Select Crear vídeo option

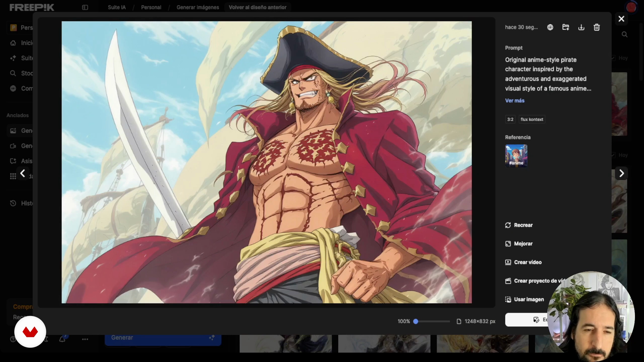(523, 262)
